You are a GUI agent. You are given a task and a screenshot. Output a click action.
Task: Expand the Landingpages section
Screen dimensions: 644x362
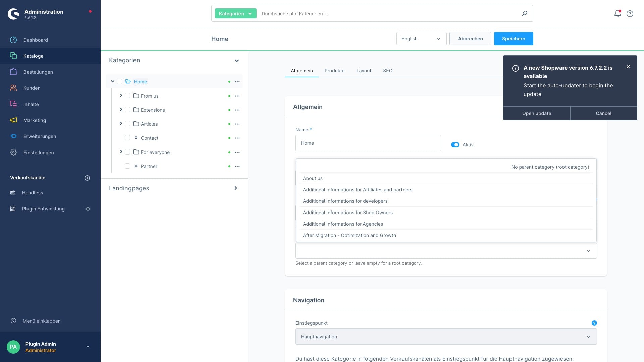pyautogui.click(x=236, y=188)
